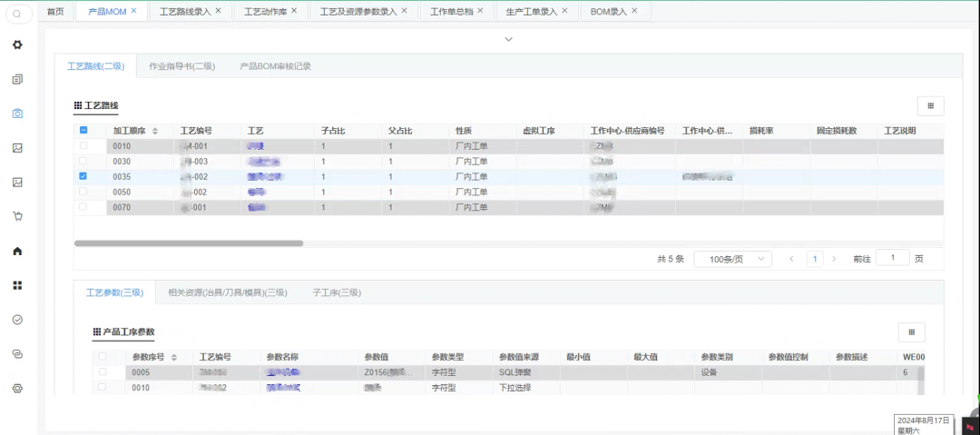Image resolution: width=980 pixels, height=435 pixels.
Task: Open the 100条/页 page size dropdown
Action: [732, 259]
